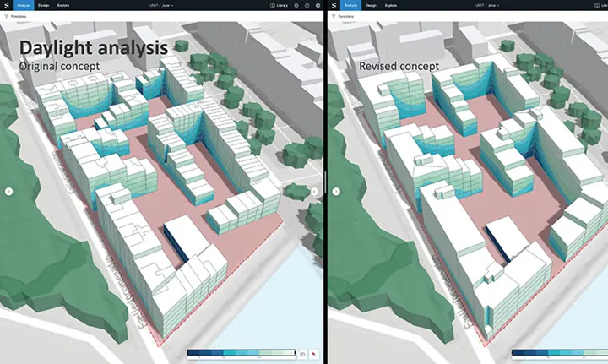
Task: Click the add/user icon in the left window header corner
Action: (318, 5)
